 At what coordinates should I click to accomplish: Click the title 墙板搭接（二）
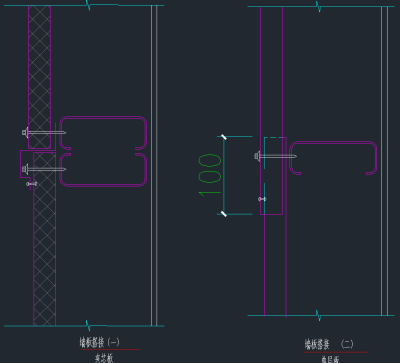point(329,344)
